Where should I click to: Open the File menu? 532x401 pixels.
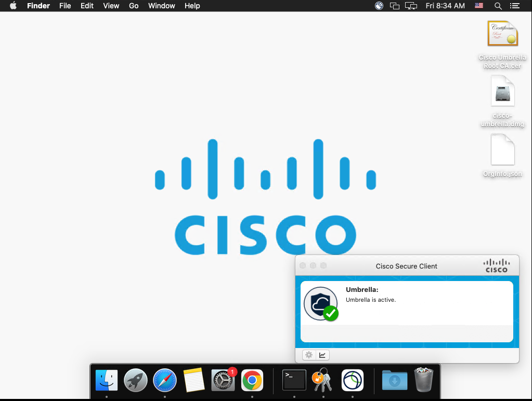(x=65, y=6)
